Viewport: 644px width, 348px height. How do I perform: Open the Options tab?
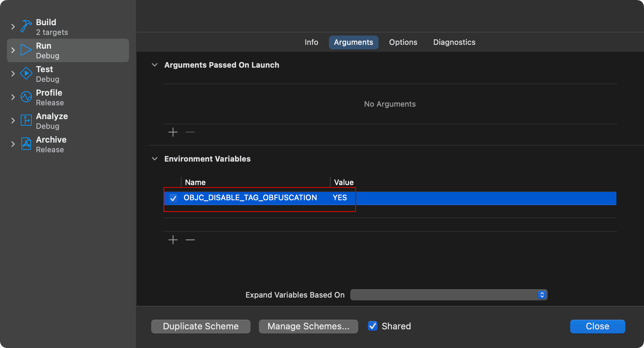click(403, 42)
